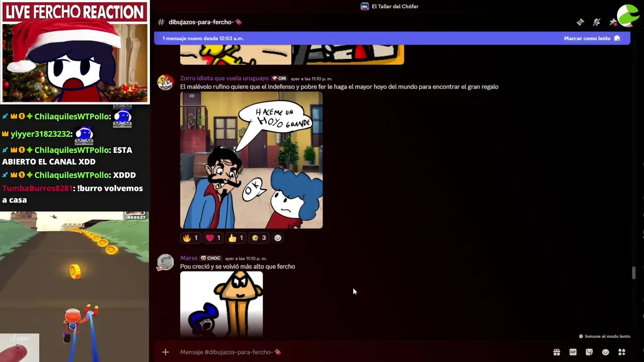Click the Marxs username
This screenshot has height=362, width=644.
(x=189, y=258)
